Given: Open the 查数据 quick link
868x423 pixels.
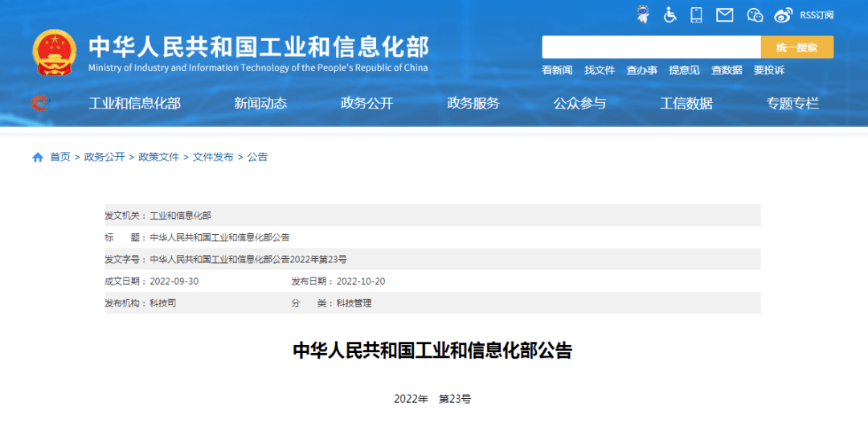Looking at the screenshot, I should pos(727,70).
